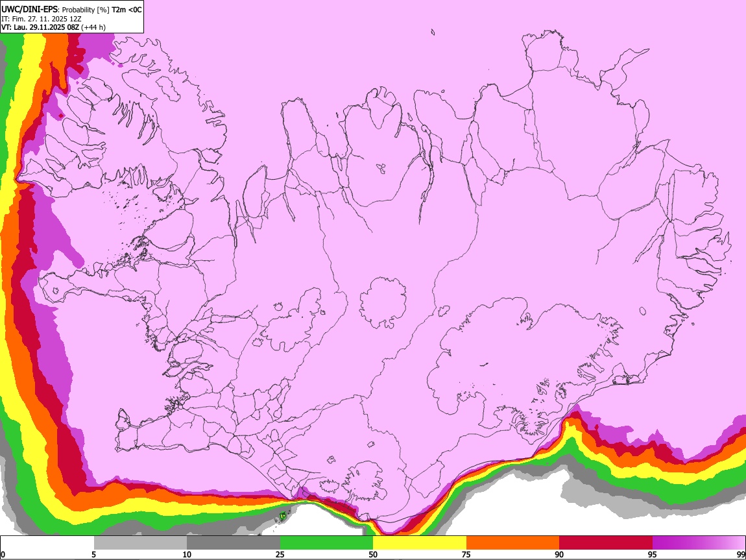Click the legend value '0'

(x=3, y=555)
